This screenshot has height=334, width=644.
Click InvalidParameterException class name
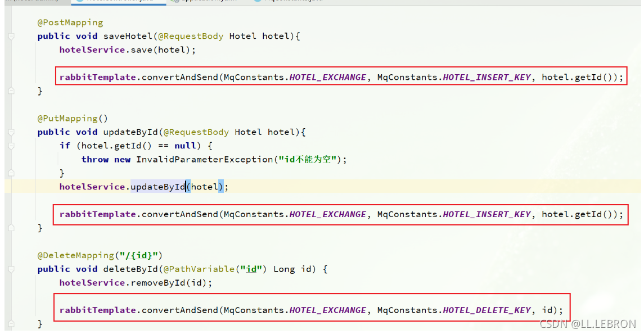click(205, 159)
